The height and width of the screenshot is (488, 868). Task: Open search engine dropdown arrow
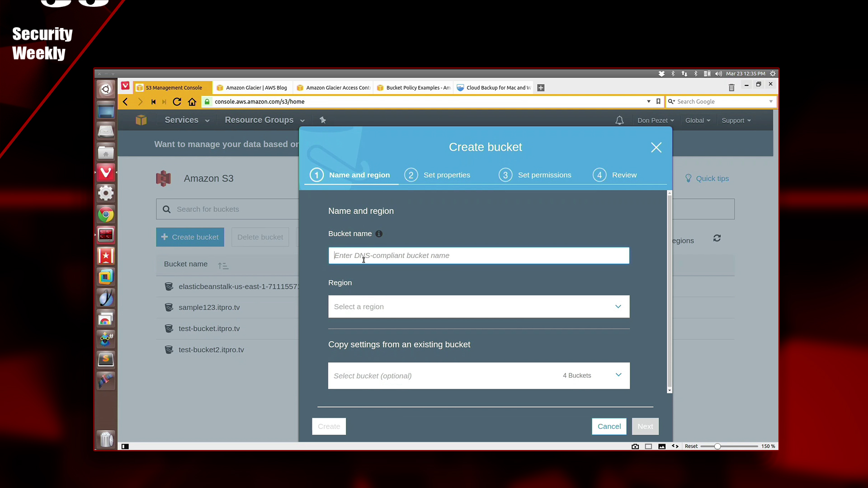(771, 102)
